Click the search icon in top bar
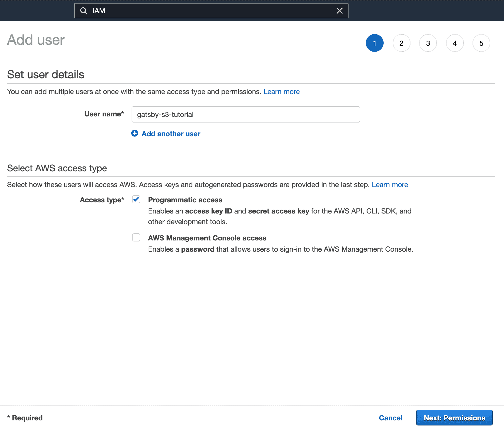The height and width of the screenshot is (427, 504). (x=83, y=11)
